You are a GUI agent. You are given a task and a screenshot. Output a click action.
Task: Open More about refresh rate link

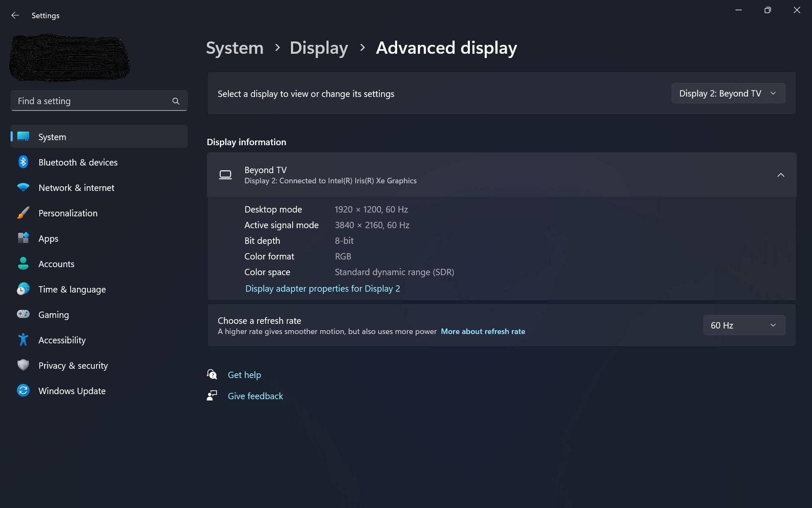click(x=483, y=331)
